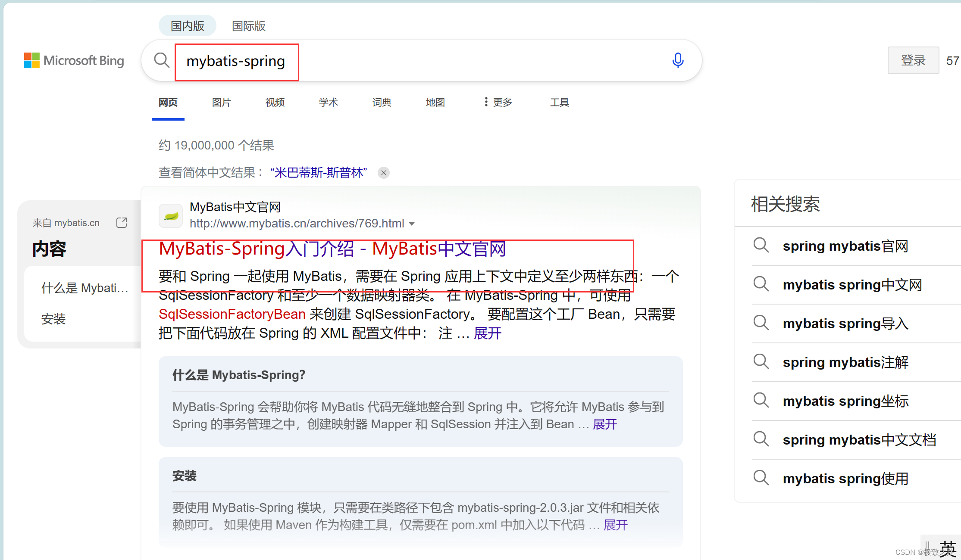Click search icon beside 'mybatis spring坐标'
961x560 pixels.
[x=761, y=401]
